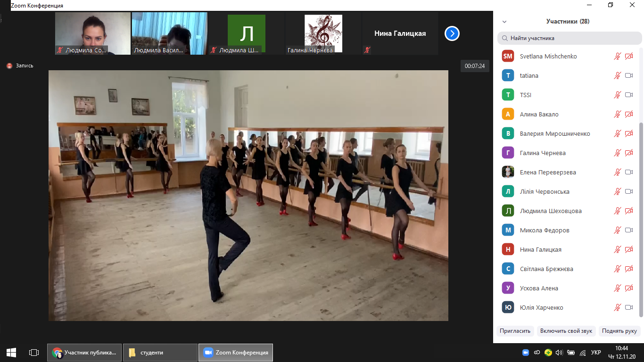Open Task View from the taskbar
644x362 pixels.
tap(33, 353)
